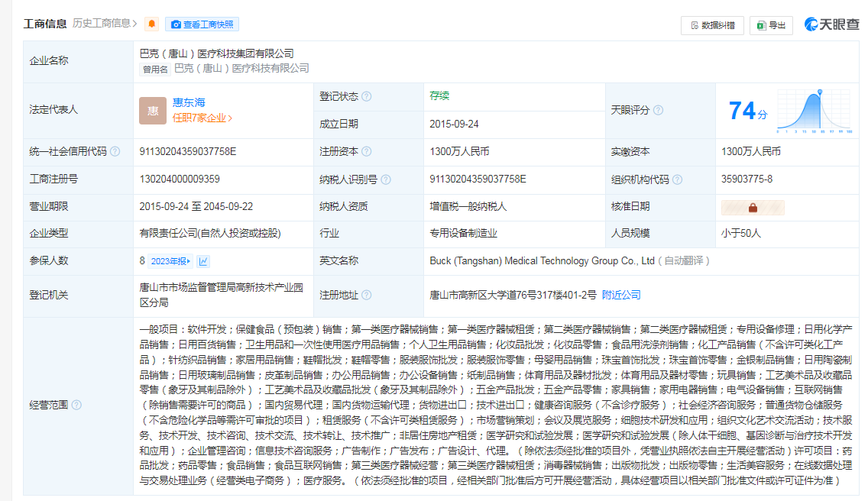The height and width of the screenshot is (501, 868).
Task: Click business term 2015-09-24 至 2045-09-22
Action: [x=196, y=206]
